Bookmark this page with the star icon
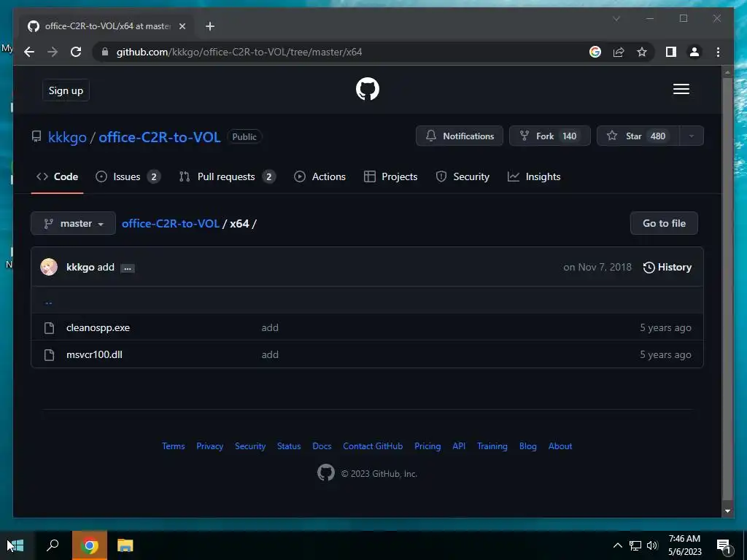This screenshot has height=560, width=747. (642, 52)
